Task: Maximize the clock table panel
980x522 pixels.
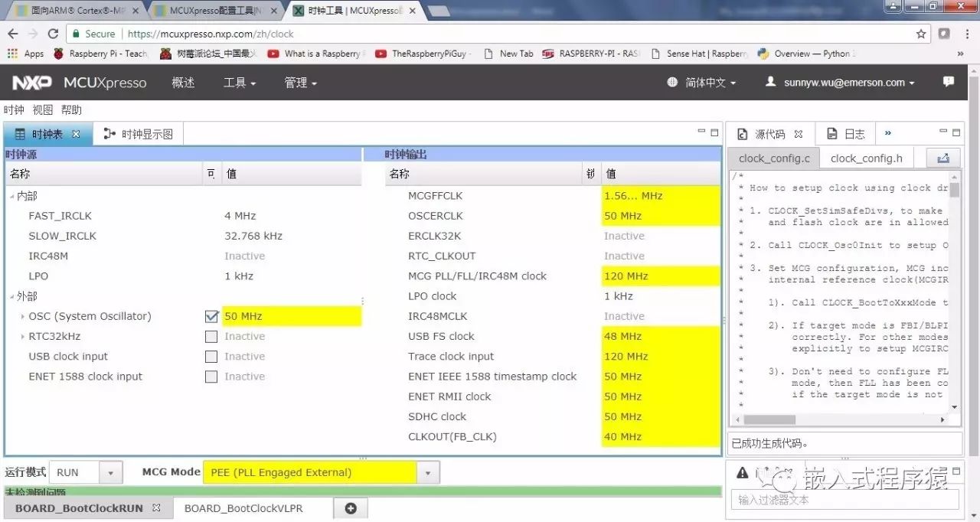Action: tap(714, 132)
